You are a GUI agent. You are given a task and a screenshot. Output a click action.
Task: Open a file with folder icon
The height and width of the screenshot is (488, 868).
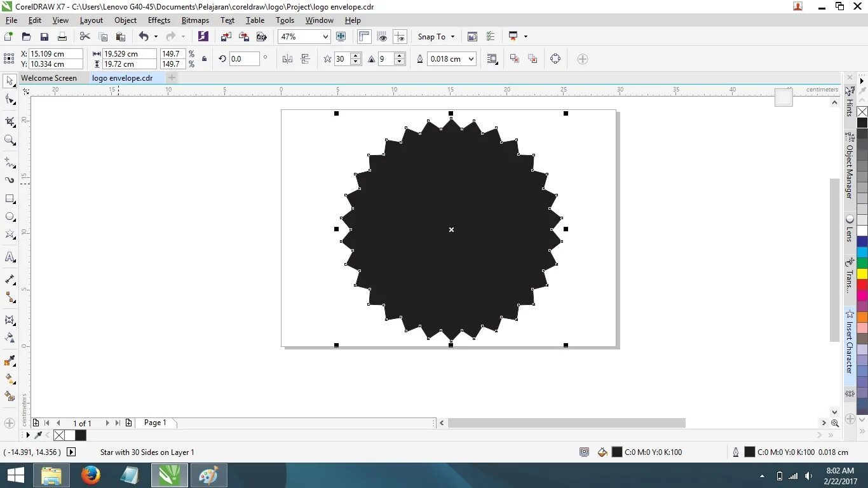(x=27, y=37)
